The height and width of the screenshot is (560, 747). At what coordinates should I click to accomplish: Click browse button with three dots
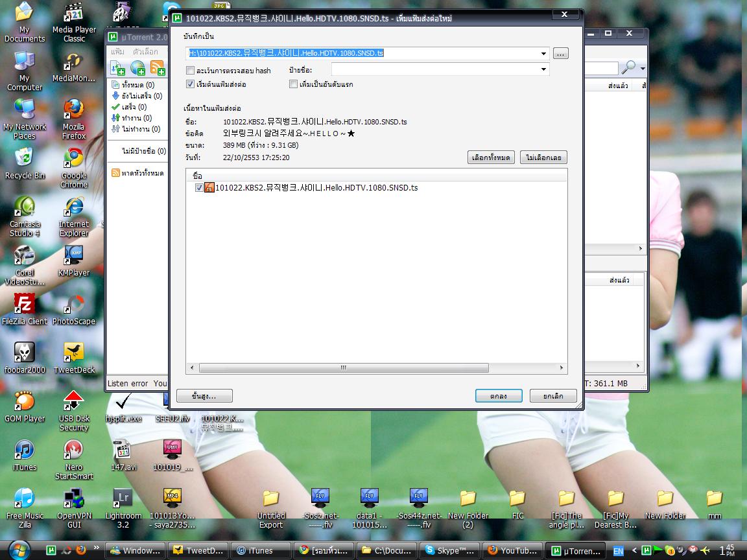[x=561, y=53]
